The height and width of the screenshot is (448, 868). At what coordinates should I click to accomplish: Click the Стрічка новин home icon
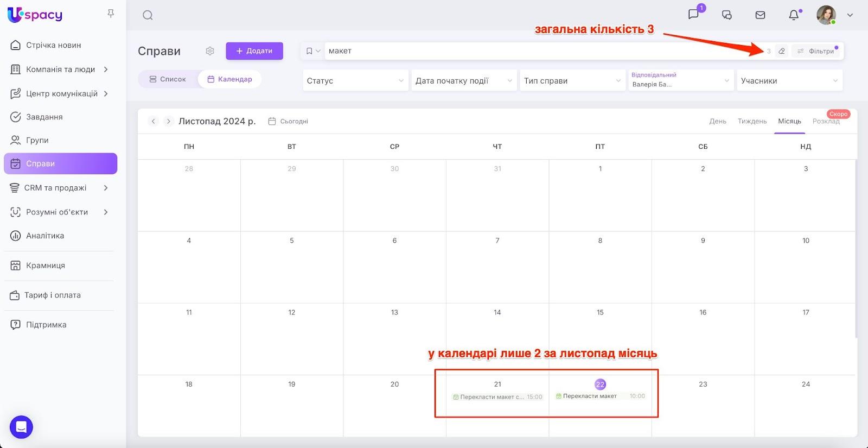click(16, 45)
